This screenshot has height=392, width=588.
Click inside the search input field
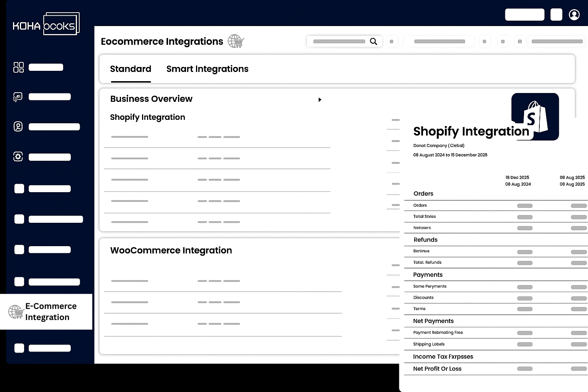(339, 41)
